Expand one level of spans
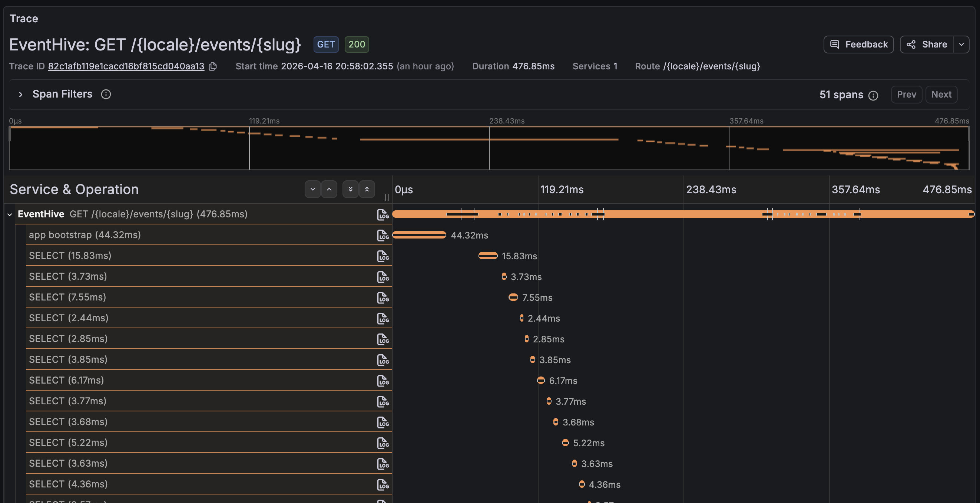Image resolution: width=980 pixels, height=503 pixels. click(x=313, y=189)
